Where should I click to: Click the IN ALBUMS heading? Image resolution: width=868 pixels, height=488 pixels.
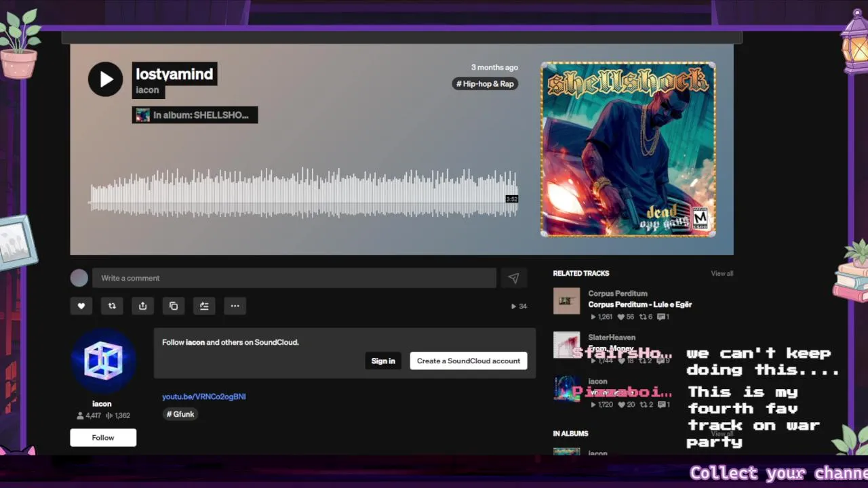click(570, 433)
